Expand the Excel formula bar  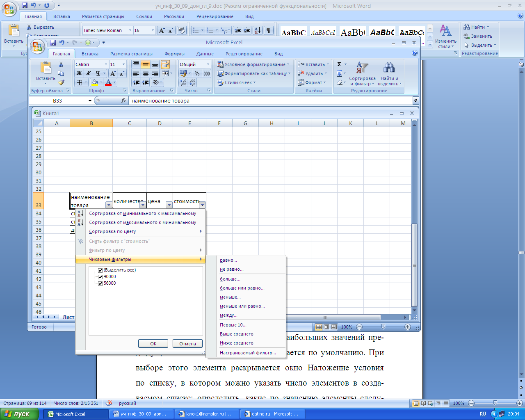pyautogui.click(x=415, y=100)
